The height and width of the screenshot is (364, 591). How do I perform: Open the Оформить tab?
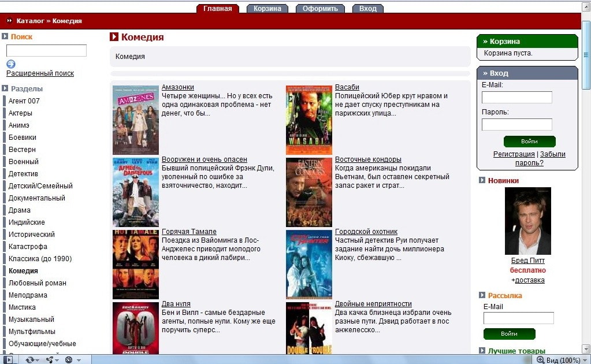click(320, 8)
